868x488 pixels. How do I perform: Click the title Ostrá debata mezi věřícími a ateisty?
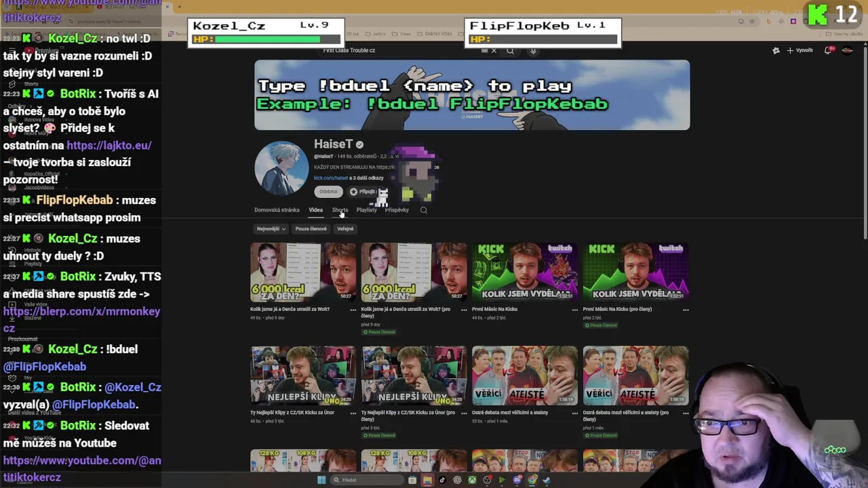(510, 412)
